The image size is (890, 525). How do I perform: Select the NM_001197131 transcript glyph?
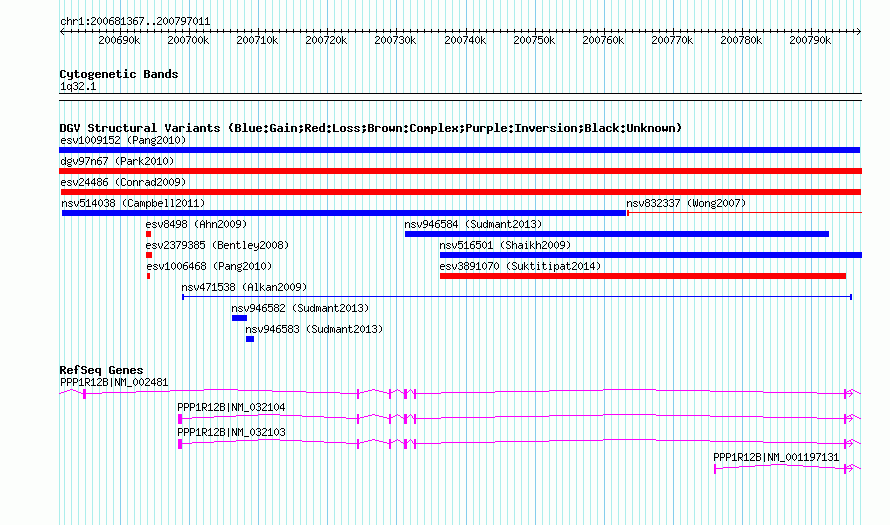(x=787, y=468)
